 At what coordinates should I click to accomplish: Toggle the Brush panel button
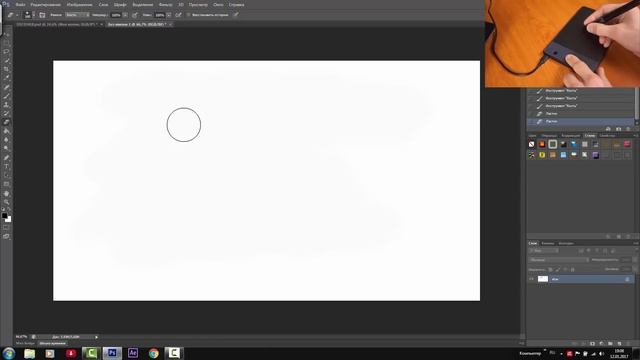(42, 15)
